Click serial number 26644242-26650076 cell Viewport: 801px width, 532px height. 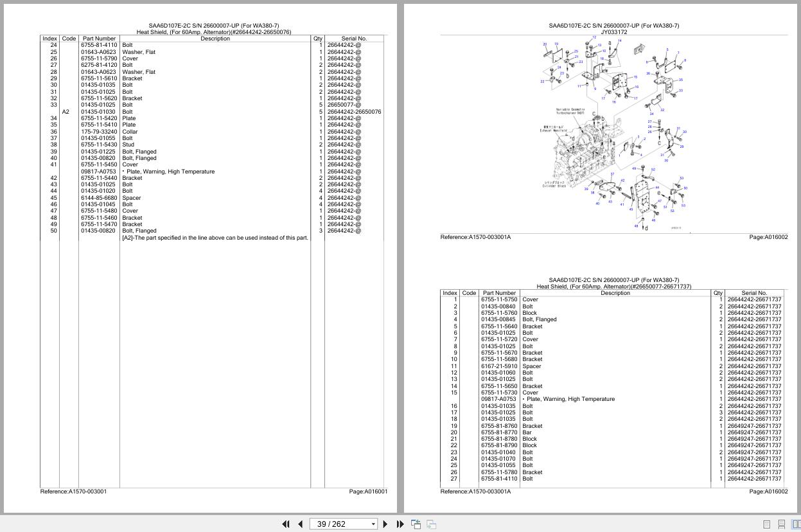(x=354, y=112)
